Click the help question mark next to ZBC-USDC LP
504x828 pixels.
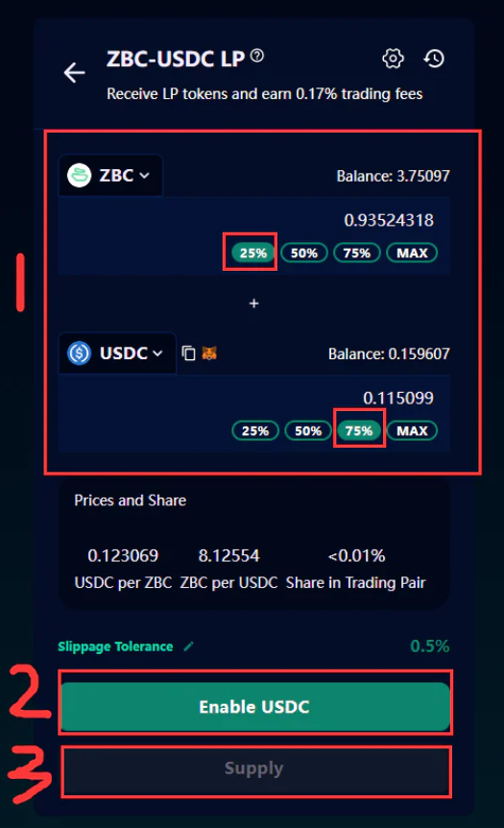[257, 56]
